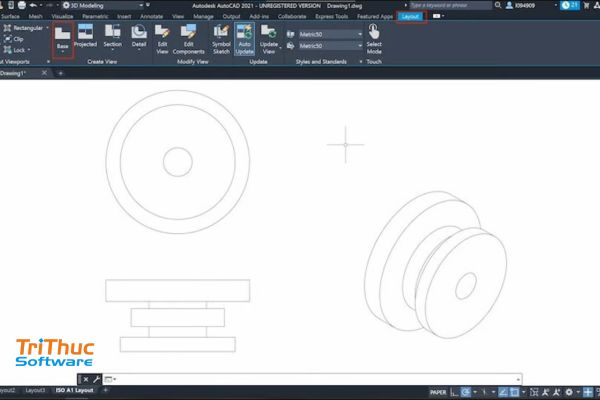Image resolution: width=600 pixels, height=400 pixels.
Task: Select the Clip viewport tool
Action: click(13, 39)
